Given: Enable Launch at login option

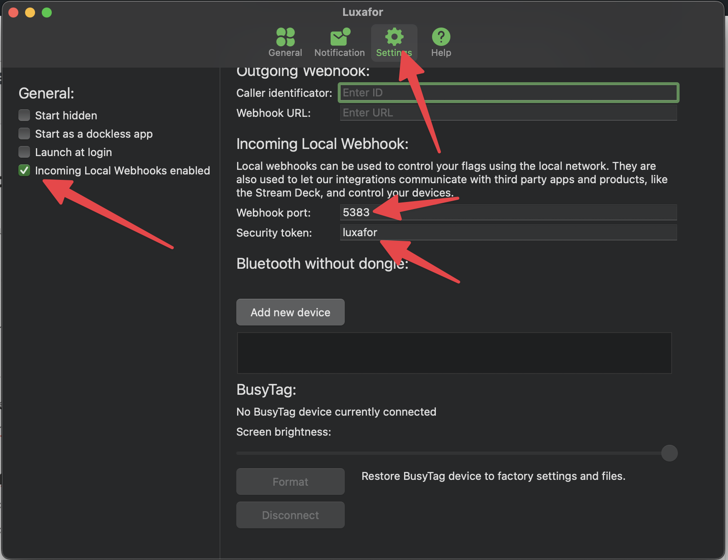Looking at the screenshot, I should (24, 152).
